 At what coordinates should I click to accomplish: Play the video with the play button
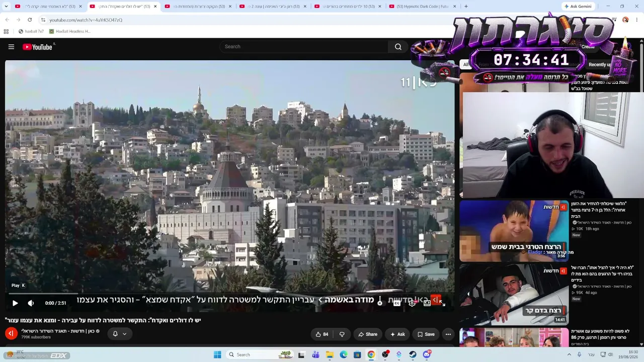pyautogui.click(x=15, y=303)
